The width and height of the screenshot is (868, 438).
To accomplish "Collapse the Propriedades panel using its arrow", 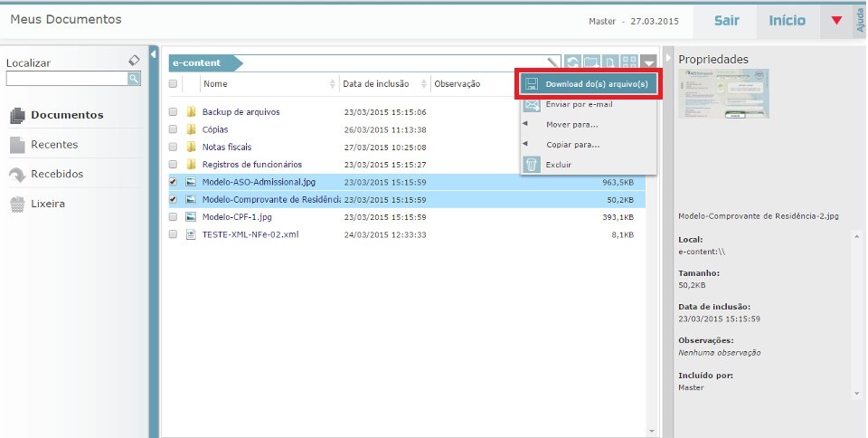I will tap(669, 59).
